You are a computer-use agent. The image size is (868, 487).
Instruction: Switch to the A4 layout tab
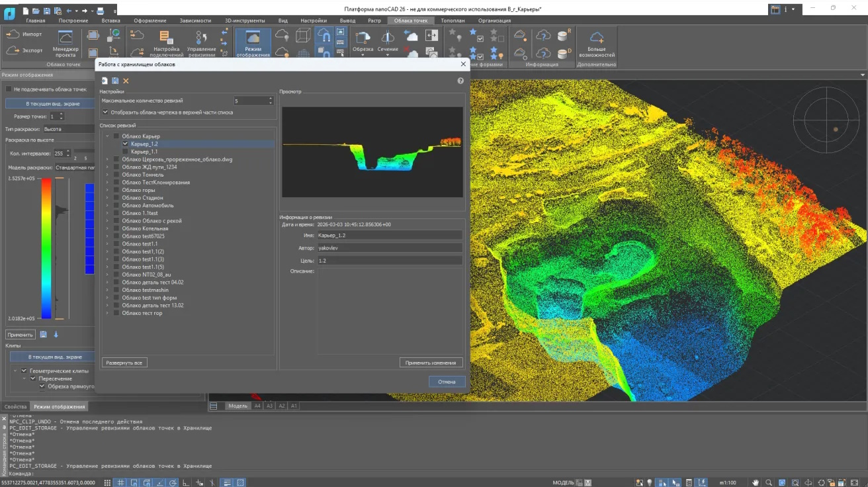click(x=257, y=406)
